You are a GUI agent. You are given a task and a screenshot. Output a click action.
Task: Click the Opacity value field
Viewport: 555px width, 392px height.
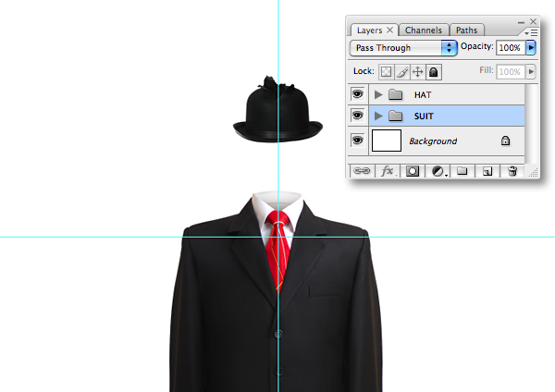510,48
